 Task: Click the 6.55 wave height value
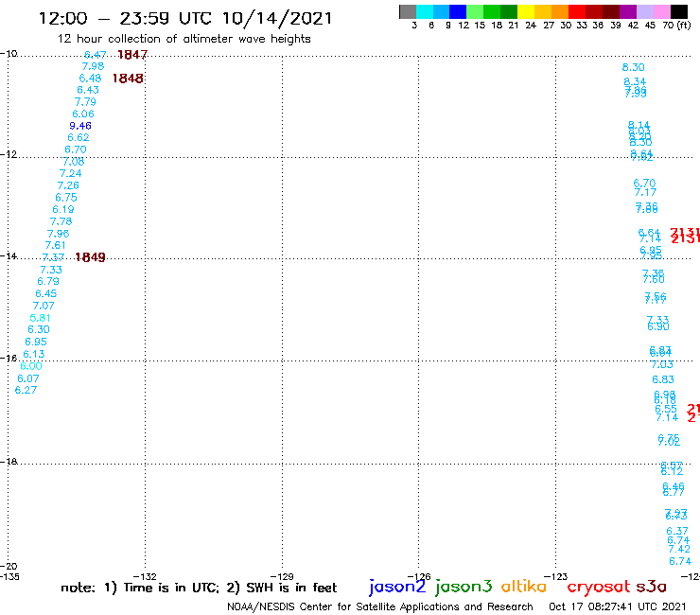click(x=666, y=409)
